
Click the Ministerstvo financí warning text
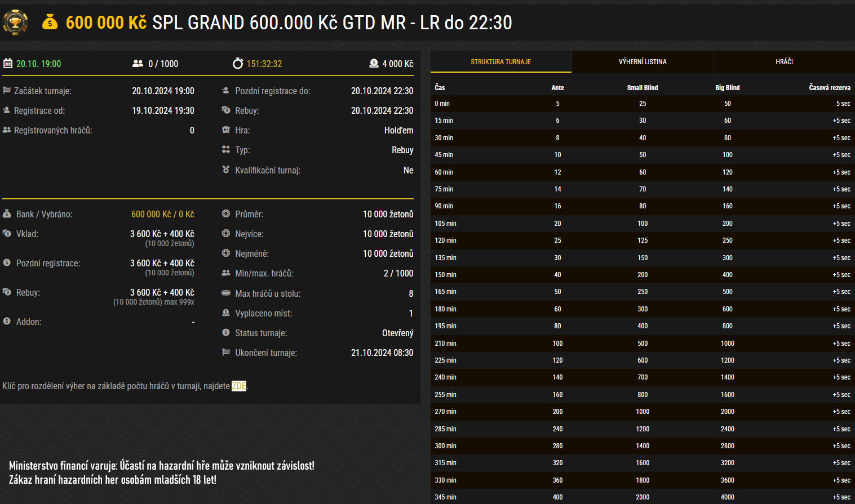click(162, 472)
